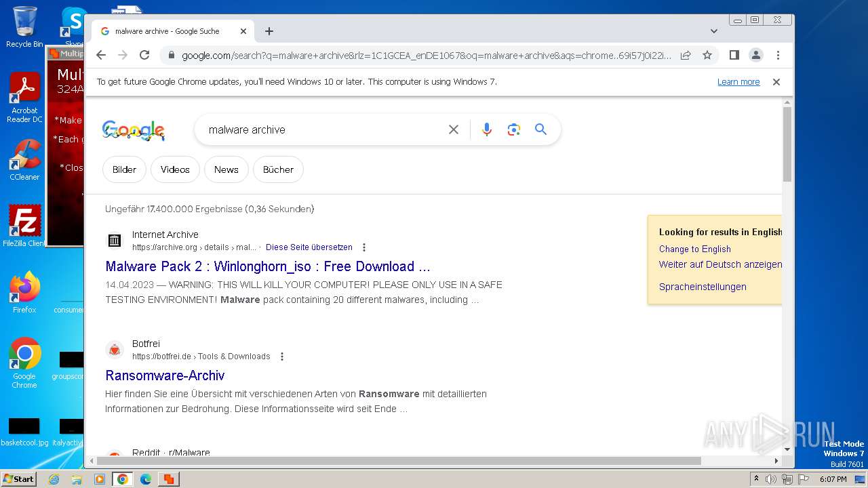Open options for Botfrei result
Screen dimensions: 868x488
(282, 357)
